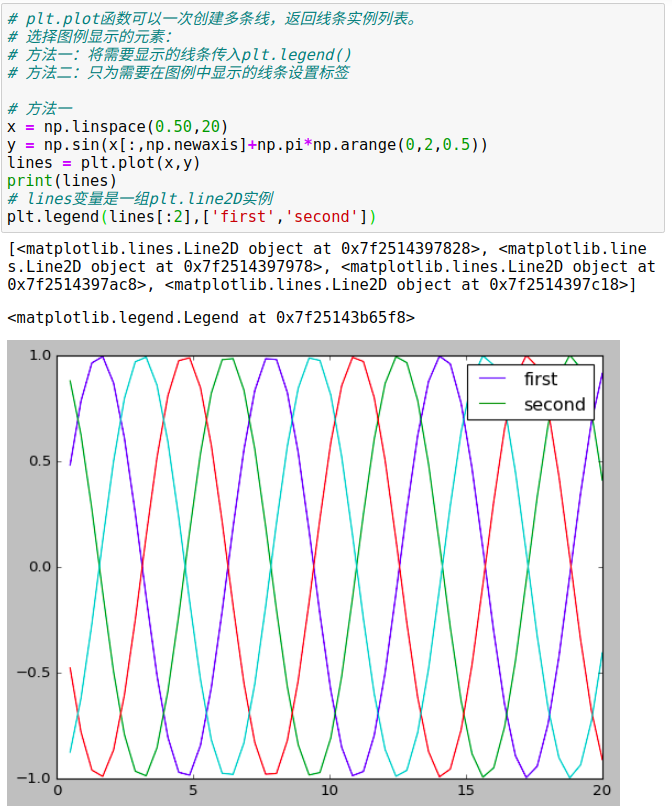The image size is (672, 809).
Task: Click the x-axis tick label "20"
Action: click(602, 791)
